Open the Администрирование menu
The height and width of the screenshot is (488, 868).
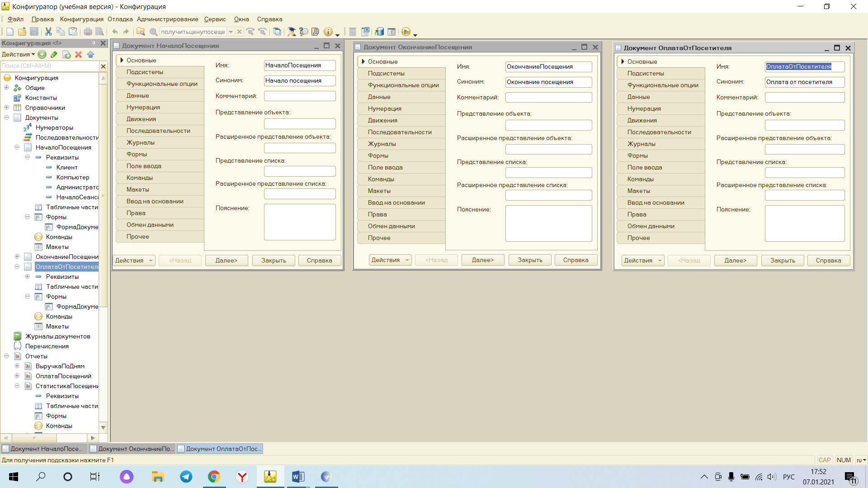(x=167, y=19)
